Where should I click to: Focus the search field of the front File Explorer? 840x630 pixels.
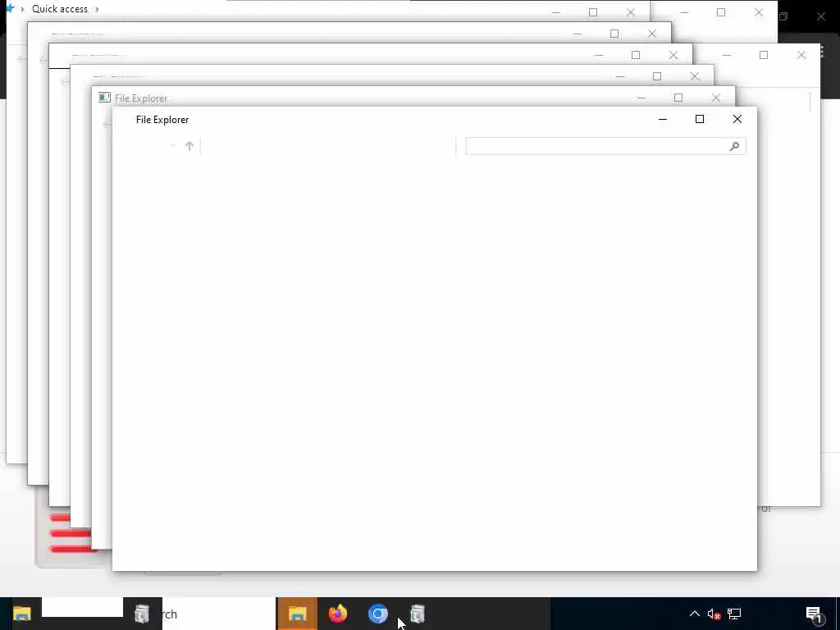[605, 146]
